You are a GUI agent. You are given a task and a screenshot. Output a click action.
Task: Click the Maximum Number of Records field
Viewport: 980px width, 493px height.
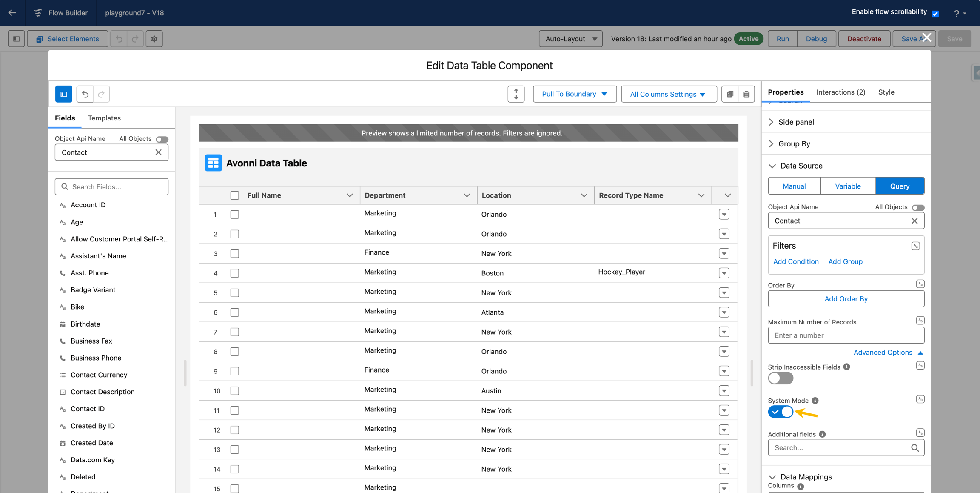tap(846, 335)
